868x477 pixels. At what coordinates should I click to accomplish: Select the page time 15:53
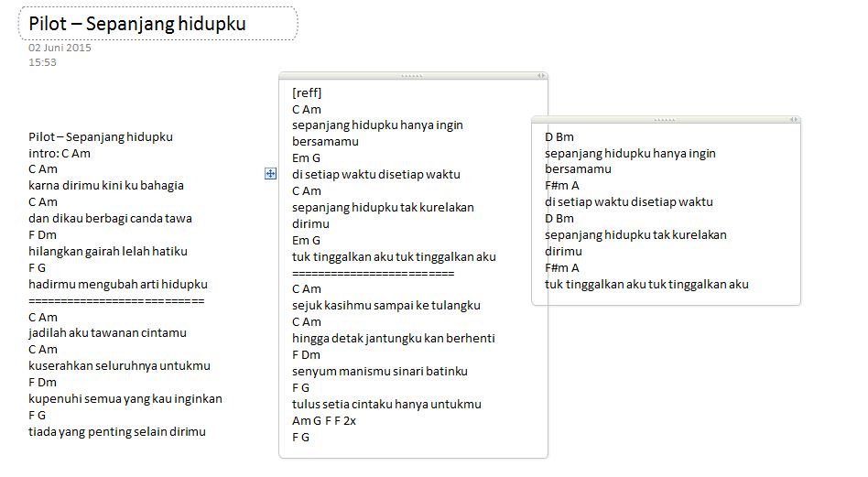pos(43,62)
